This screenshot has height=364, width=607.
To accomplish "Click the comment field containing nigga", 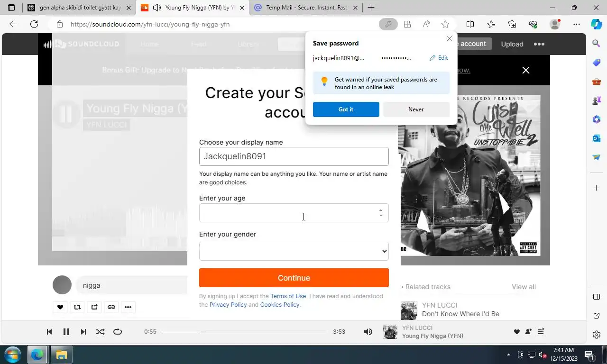I will [x=131, y=285].
